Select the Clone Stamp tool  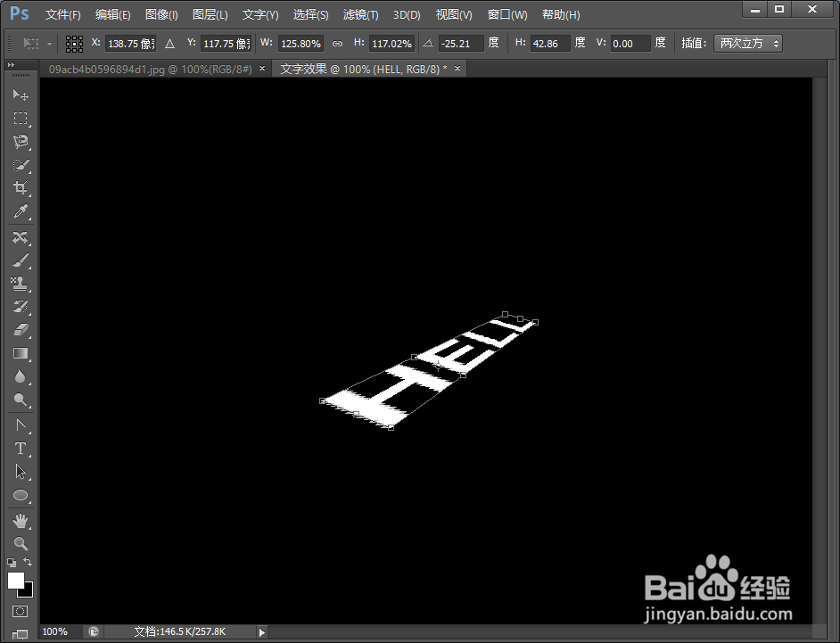coord(21,284)
